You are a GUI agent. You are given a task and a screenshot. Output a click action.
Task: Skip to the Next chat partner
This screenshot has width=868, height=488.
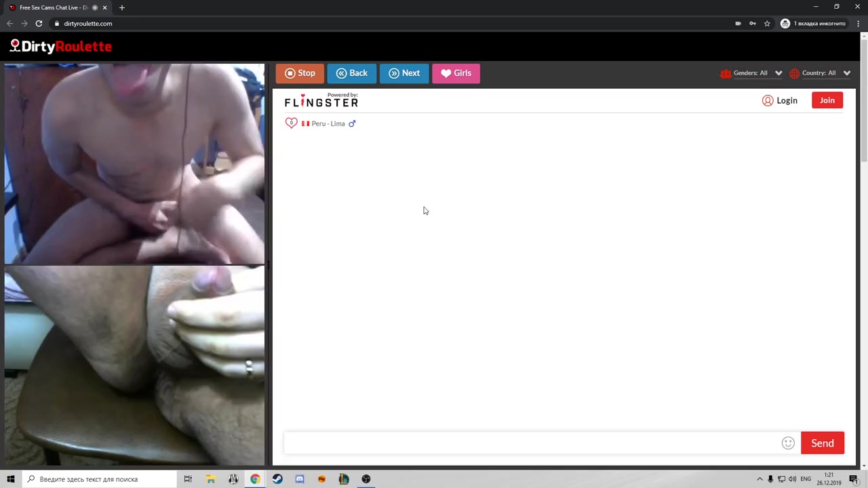click(404, 73)
